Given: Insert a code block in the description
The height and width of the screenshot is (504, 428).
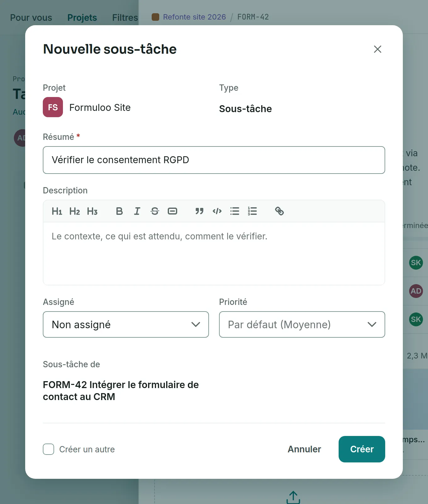Looking at the screenshot, I should (x=217, y=211).
